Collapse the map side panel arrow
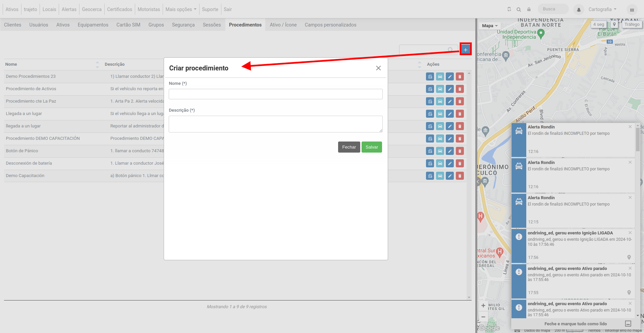Screen dimensions: 644x333 point(478,182)
